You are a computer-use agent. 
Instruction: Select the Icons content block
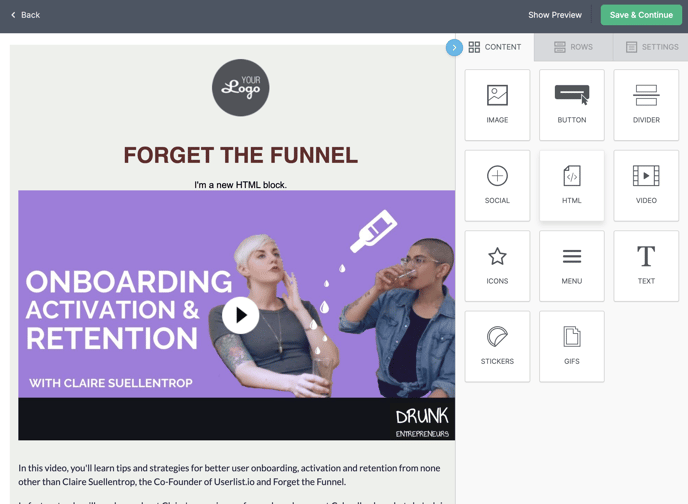tap(497, 266)
